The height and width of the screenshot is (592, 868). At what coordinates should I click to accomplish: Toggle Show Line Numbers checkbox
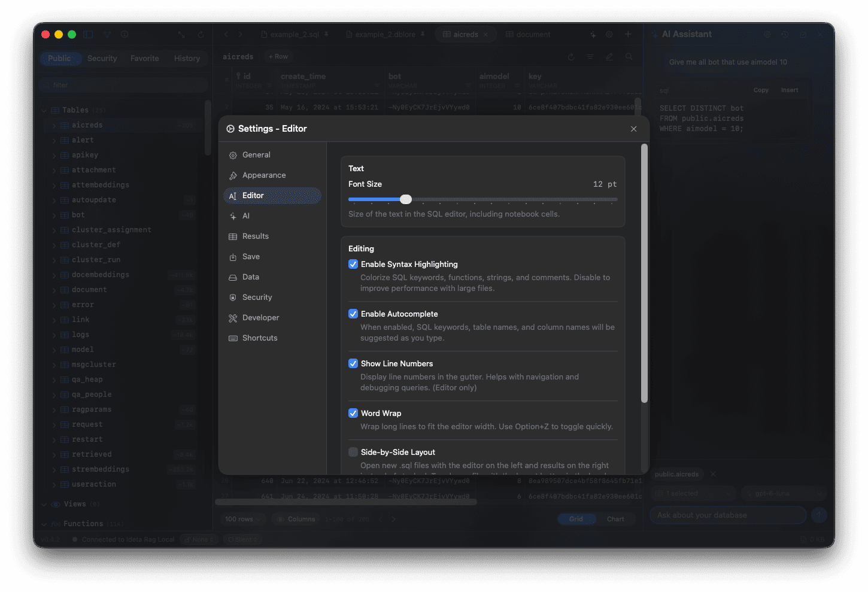[x=353, y=363]
